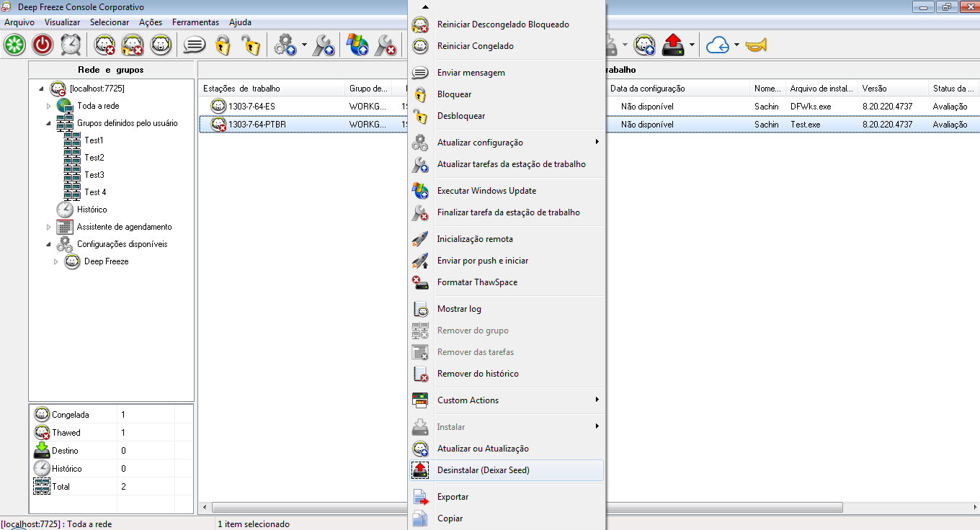Select Exportar from context menu
Viewport: 980px width, 530px height.
point(507,497)
